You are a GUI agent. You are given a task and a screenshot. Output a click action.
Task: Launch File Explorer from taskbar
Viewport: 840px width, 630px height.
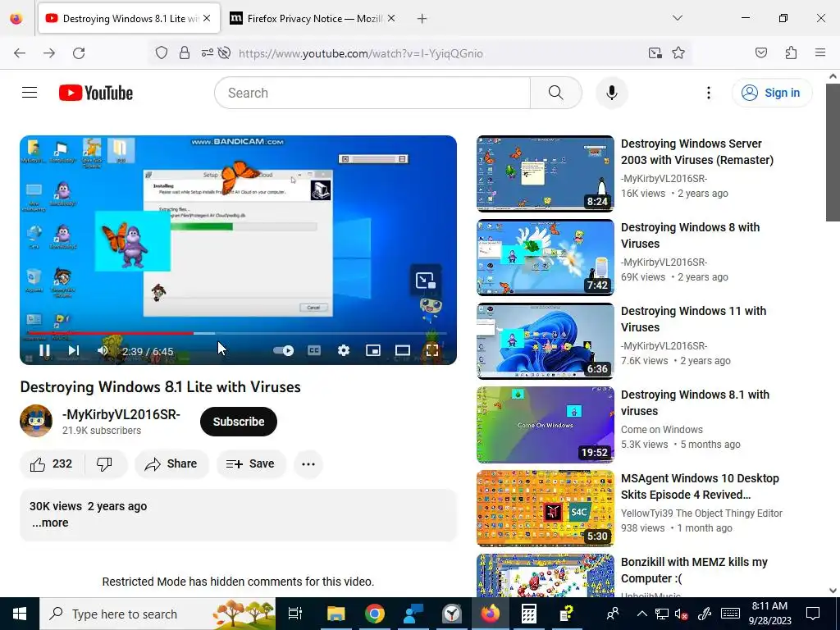336,614
